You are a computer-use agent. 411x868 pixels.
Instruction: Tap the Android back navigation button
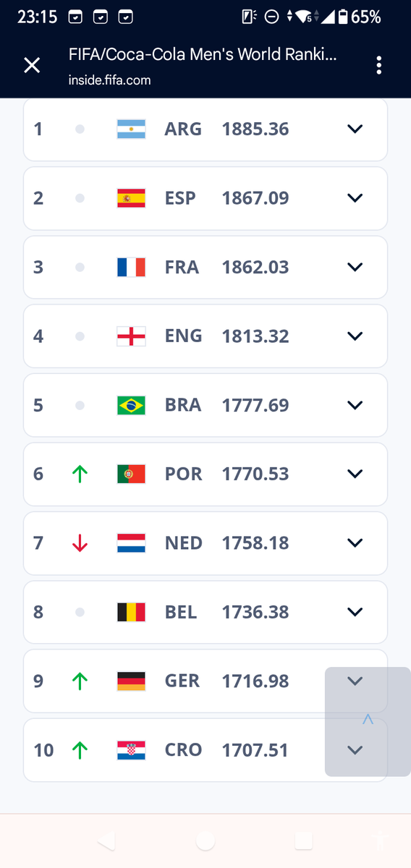click(x=106, y=841)
